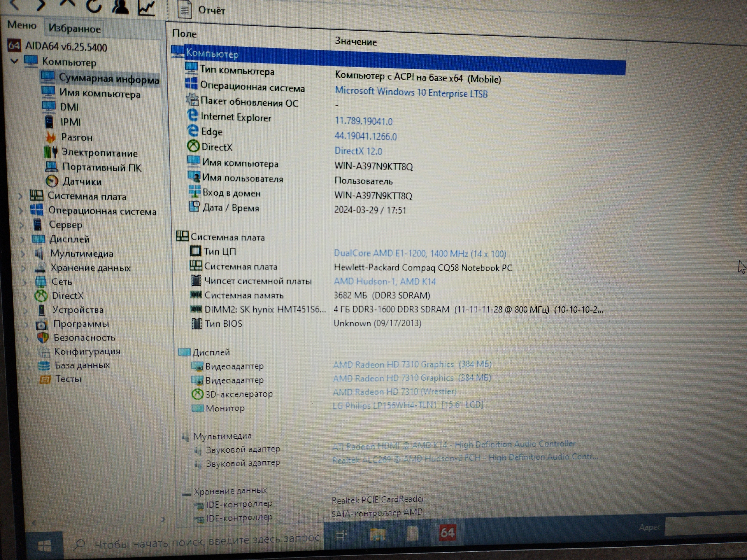Expand the Сервер tree node

click(x=22, y=225)
